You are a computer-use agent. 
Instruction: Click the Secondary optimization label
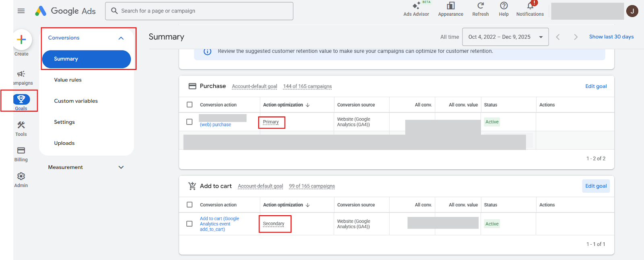pyautogui.click(x=274, y=224)
